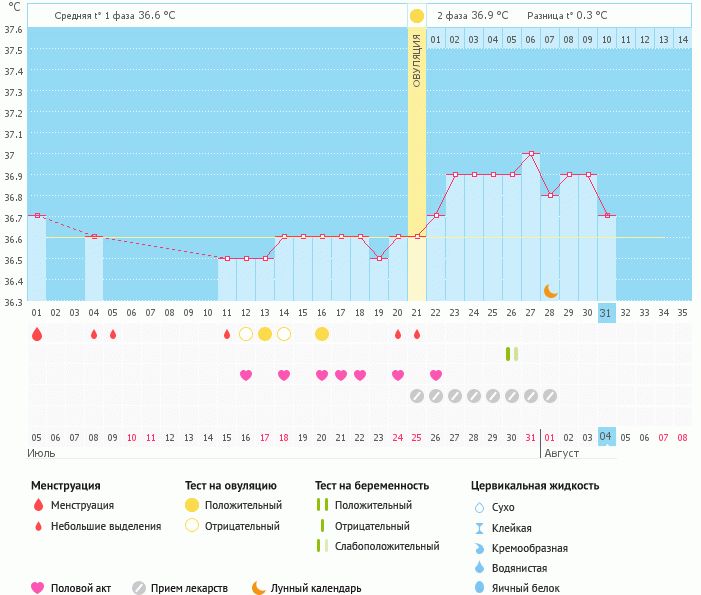Click the moon icon on cycle day 28
This screenshot has width=701, height=595.
click(x=550, y=290)
